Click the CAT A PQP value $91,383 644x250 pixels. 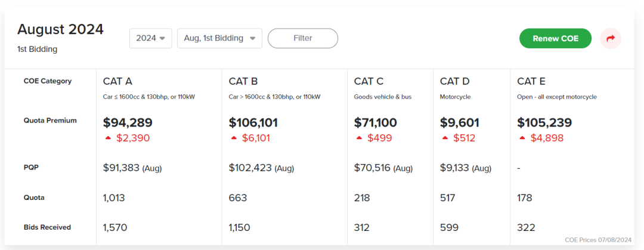click(121, 168)
